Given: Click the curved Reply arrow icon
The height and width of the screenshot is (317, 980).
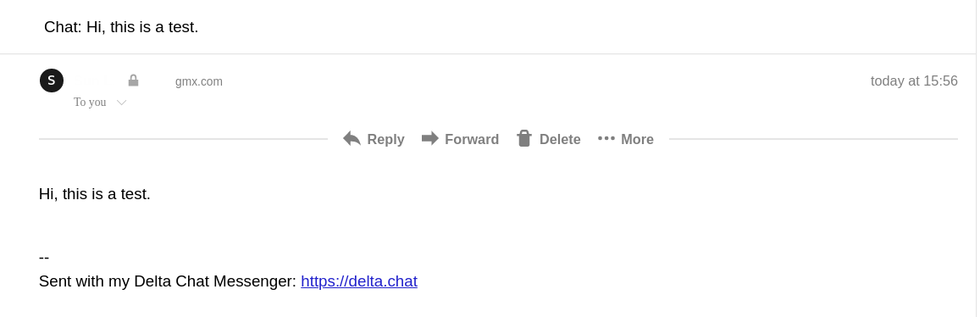Looking at the screenshot, I should [352, 139].
